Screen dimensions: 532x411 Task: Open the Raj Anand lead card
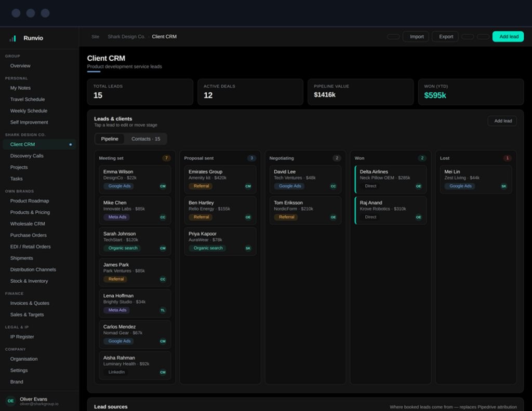391,210
